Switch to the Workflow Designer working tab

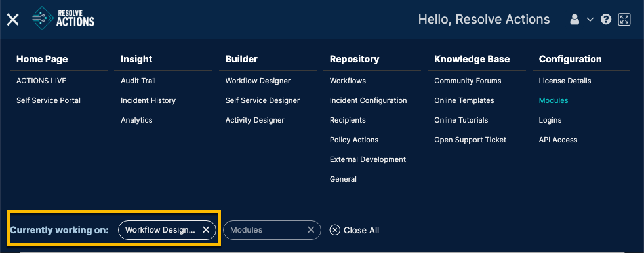[160, 230]
